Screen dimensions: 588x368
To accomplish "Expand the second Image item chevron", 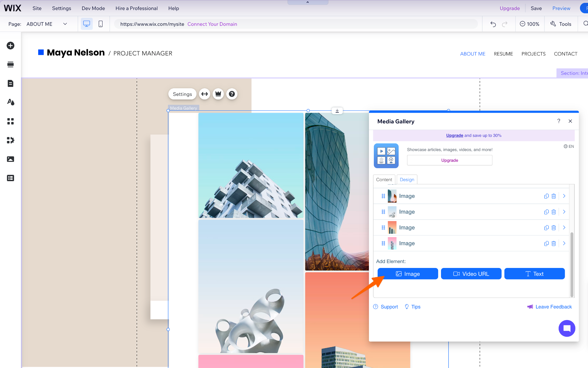I will pos(564,212).
